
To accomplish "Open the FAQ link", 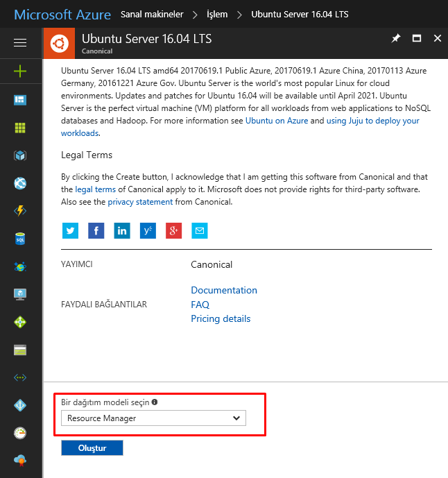I will [200, 305].
